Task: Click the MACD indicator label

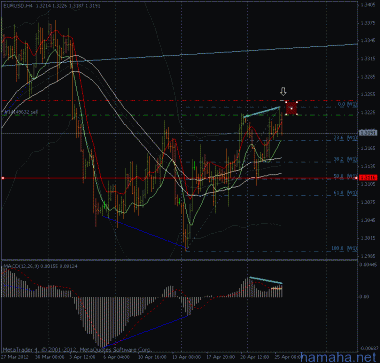Action: click(42, 265)
